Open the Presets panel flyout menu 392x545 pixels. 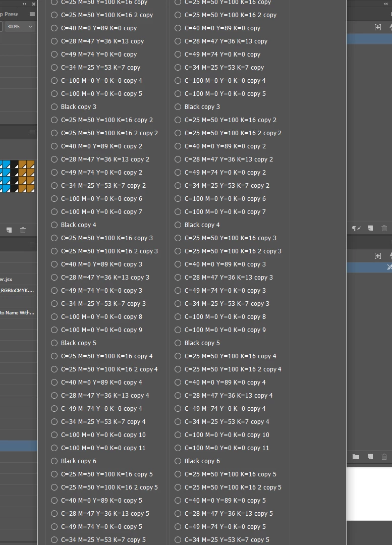(32, 14)
